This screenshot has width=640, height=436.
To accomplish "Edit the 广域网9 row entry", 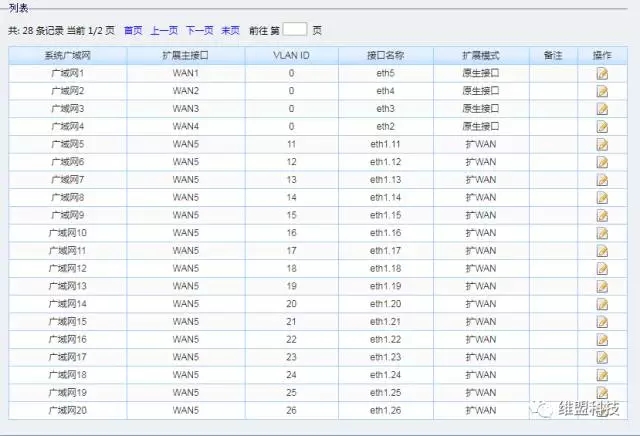I will (602, 216).
